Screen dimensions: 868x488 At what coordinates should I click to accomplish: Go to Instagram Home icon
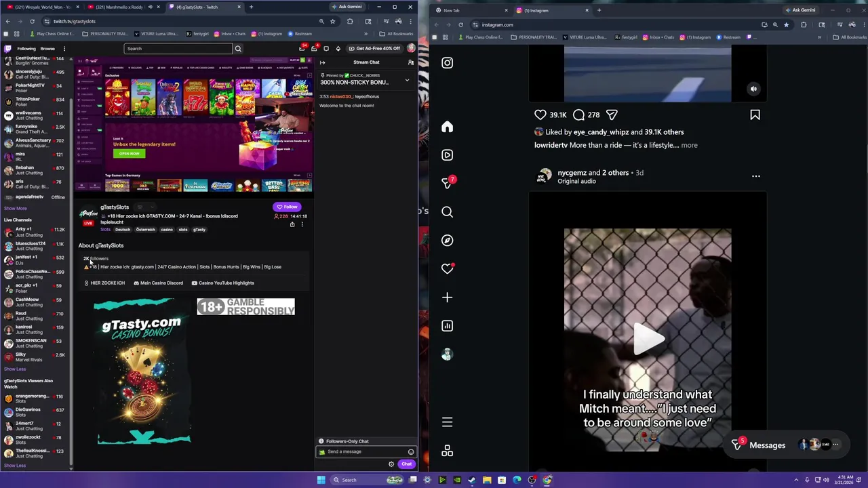click(447, 127)
